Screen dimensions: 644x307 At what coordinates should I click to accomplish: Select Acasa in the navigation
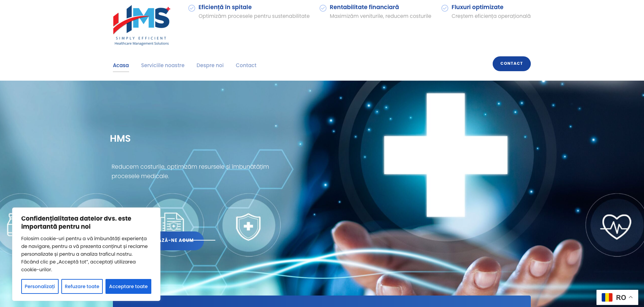tap(121, 65)
